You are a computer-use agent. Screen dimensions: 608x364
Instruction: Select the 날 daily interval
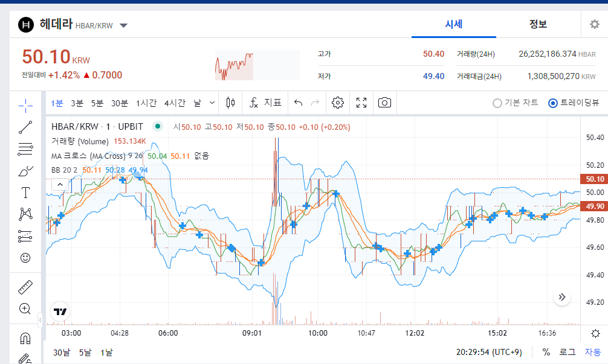coord(198,103)
